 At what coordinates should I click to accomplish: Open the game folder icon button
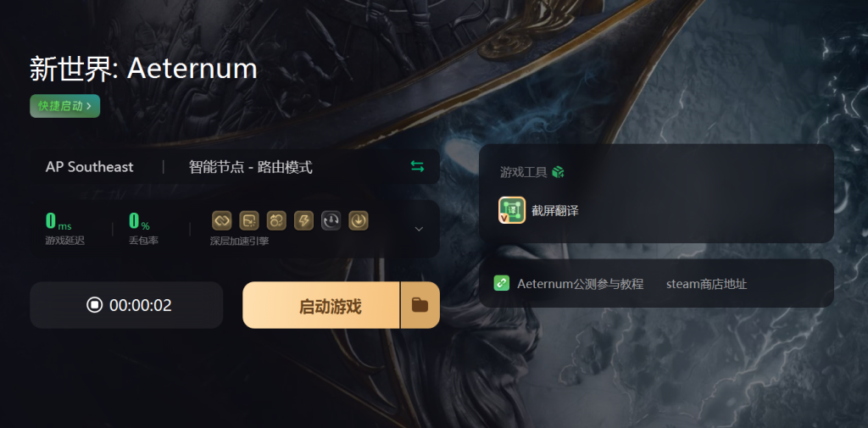click(x=420, y=305)
